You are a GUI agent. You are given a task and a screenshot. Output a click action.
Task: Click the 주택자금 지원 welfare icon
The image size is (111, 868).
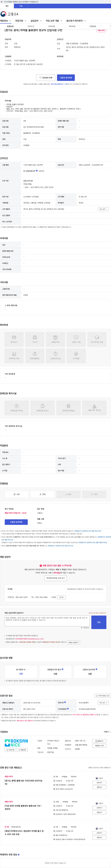click(14, 356)
